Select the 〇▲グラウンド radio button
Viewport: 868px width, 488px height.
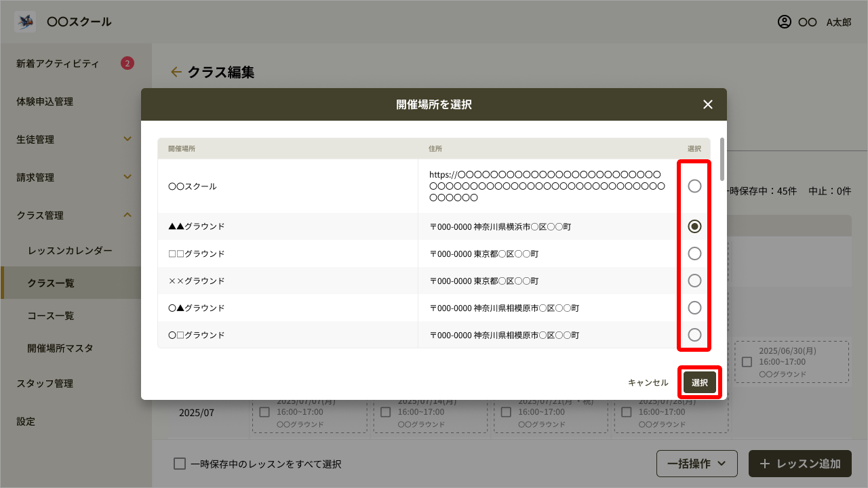click(694, 308)
